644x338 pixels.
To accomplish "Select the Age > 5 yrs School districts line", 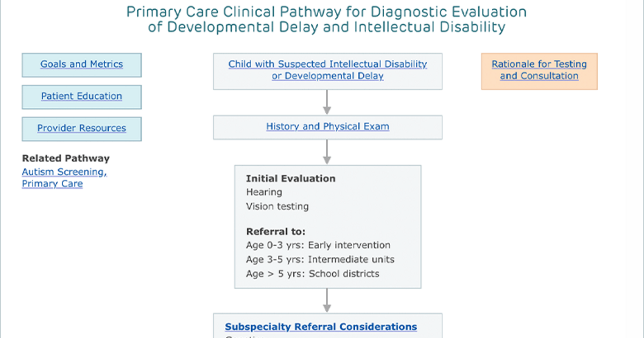I will click(313, 274).
